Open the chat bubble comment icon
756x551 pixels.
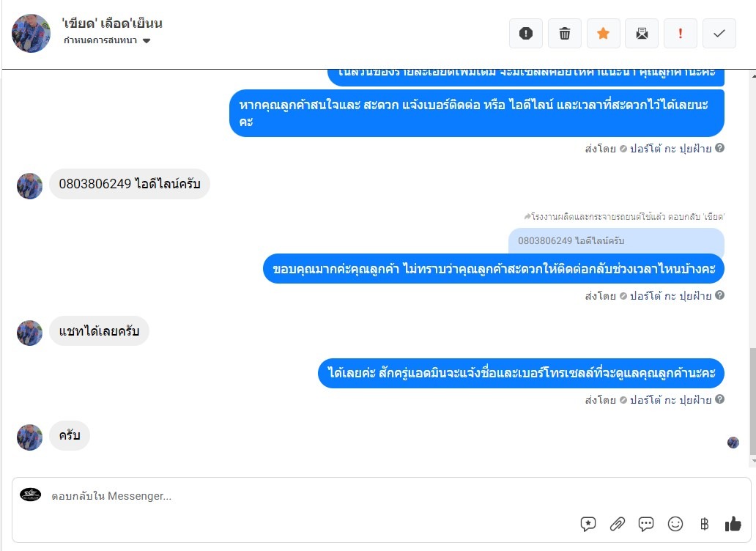pyautogui.click(x=646, y=523)
